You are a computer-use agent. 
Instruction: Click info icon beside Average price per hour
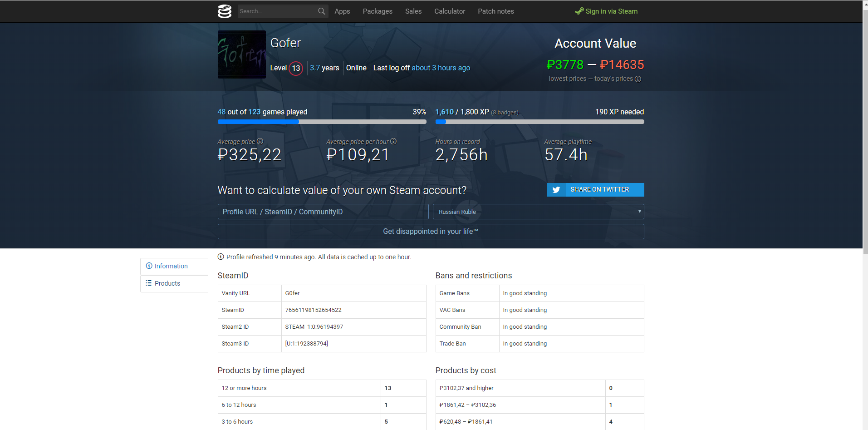click(x=393, y=142)
